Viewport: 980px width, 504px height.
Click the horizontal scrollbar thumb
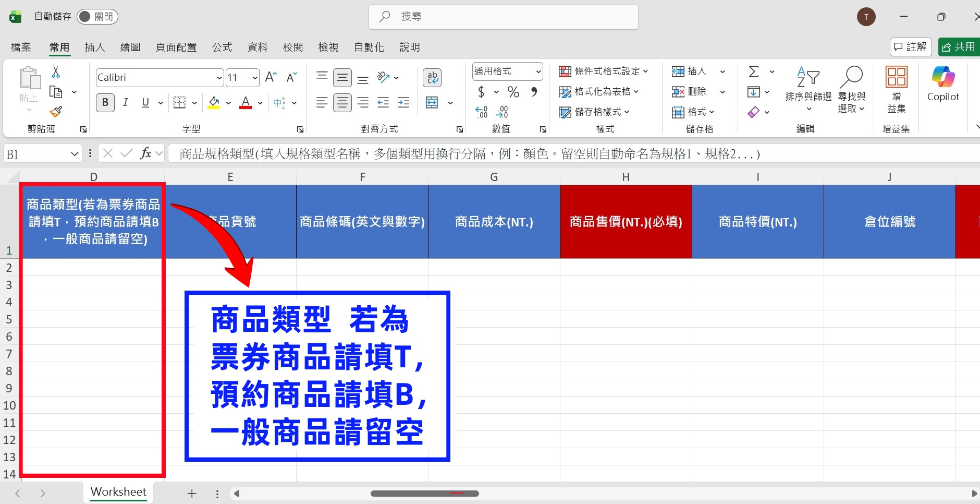point(425,493)
